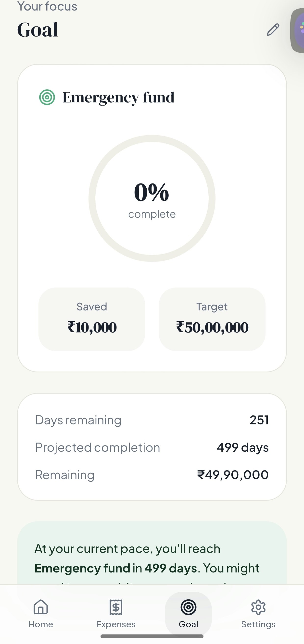Click the Projected completion 499 days value
Image resolution: width=304 pixels, height=644 pixels.
click(242, 447)
